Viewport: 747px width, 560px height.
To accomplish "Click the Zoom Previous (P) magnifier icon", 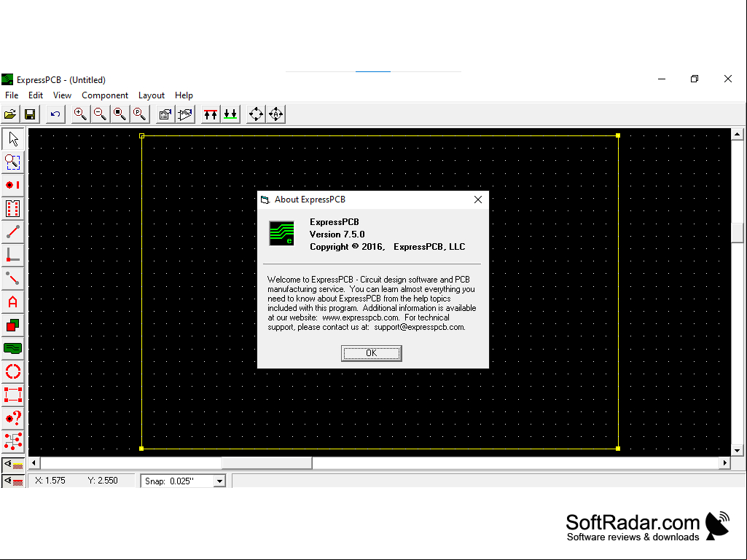I will pos(140,114).
